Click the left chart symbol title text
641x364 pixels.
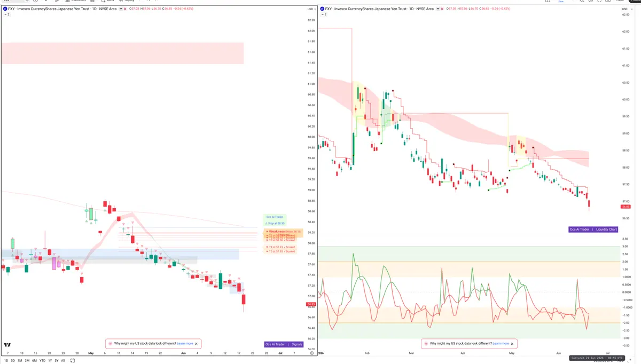click(x=63, y=9)
